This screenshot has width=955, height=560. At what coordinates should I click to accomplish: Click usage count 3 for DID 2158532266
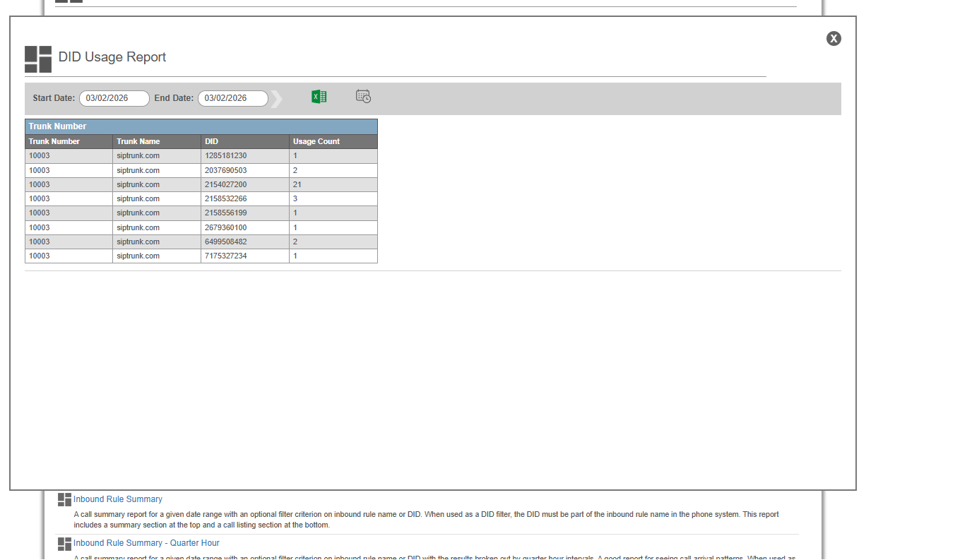pyautogui.click(x=295, y=199)
